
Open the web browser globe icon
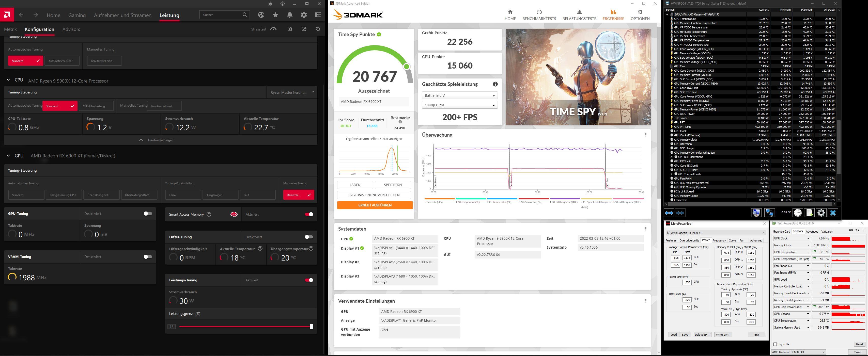pos(261,15)
